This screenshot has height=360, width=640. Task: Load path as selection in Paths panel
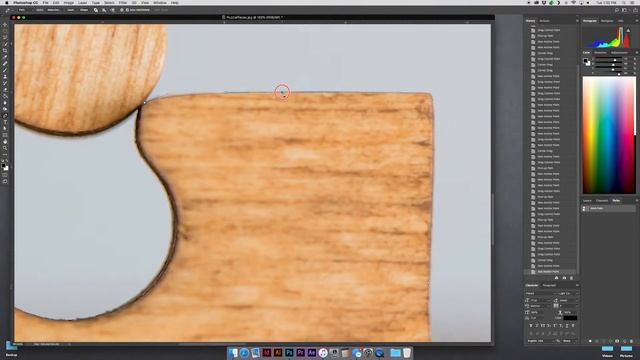point(603,341)
